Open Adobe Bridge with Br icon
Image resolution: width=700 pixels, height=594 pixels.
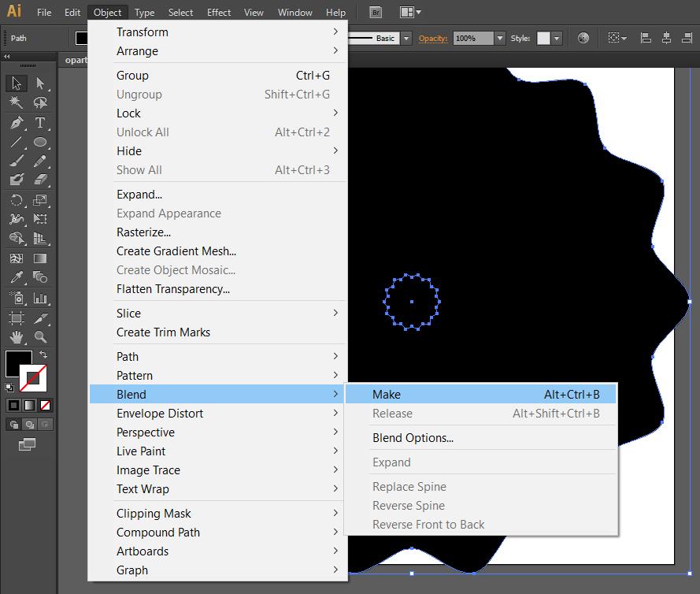(x=376, y=13)
